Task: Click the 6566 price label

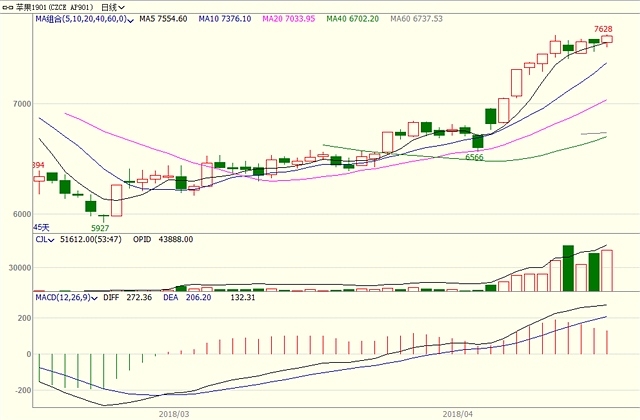Action: click(474, 158)
